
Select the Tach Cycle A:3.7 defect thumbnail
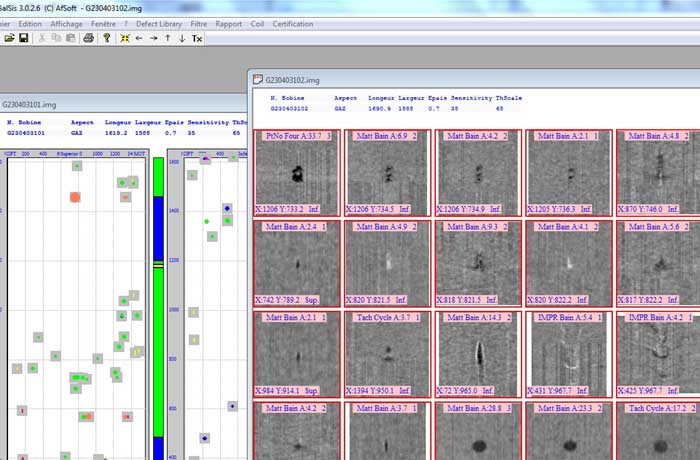tap(388, 354)
